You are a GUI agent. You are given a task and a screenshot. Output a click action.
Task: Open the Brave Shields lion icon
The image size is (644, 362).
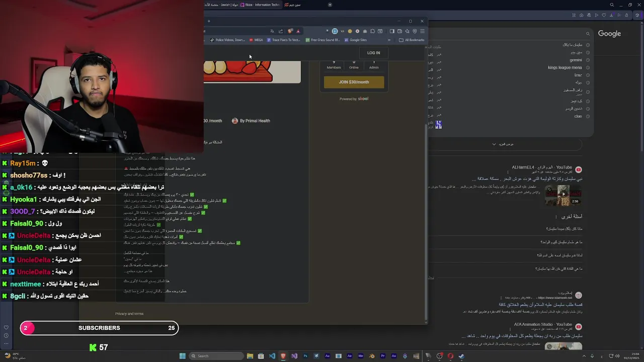coord(290,31)
